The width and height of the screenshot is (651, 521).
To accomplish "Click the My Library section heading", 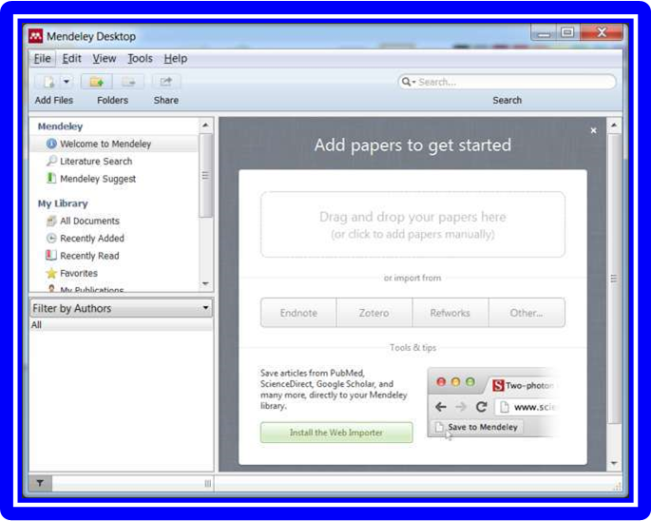I will tap(63, 203).
